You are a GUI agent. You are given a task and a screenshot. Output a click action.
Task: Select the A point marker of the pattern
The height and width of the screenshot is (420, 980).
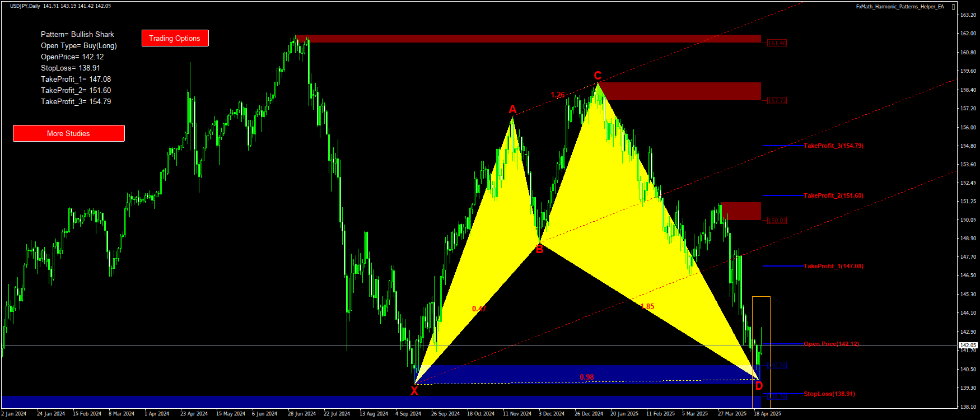tap(512, 109)
